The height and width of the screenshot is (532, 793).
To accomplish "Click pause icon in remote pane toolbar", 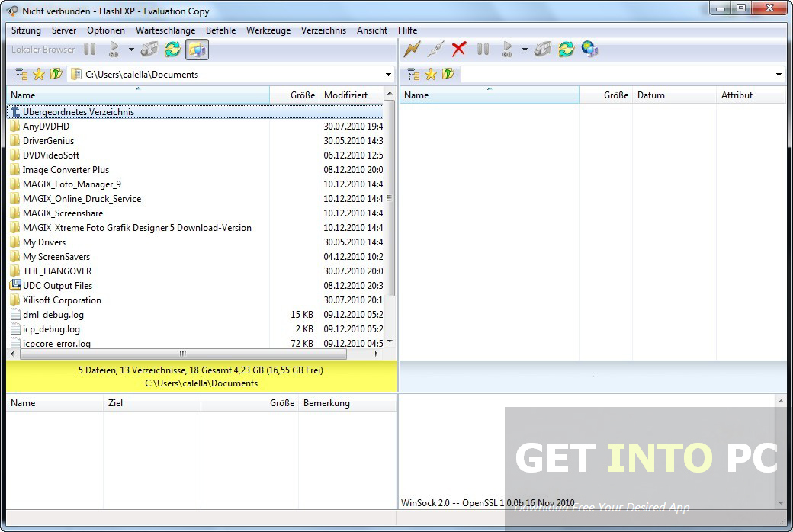I will [483, 49].
